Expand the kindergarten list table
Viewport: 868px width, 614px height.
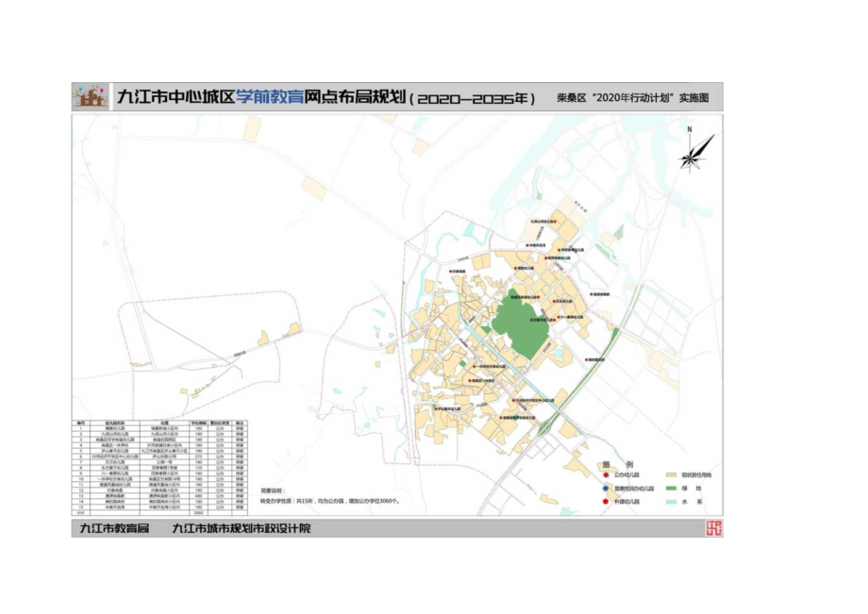coord(156,467)
